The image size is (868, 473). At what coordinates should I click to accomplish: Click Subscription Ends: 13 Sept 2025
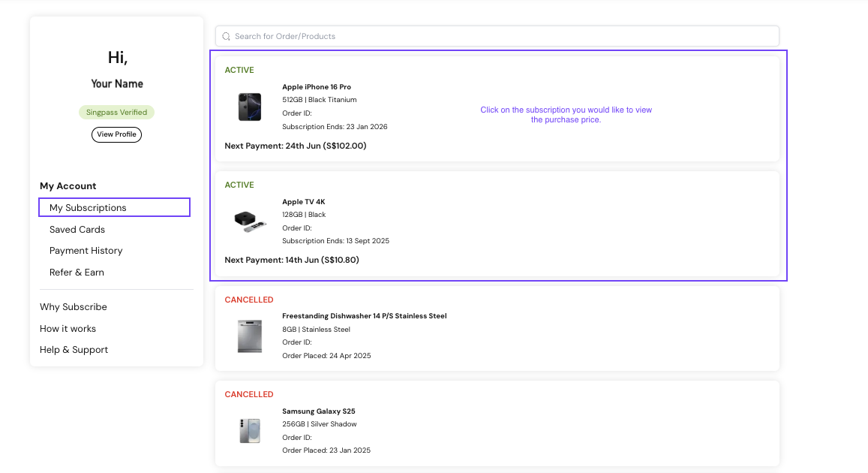click(x=335, y=241)
